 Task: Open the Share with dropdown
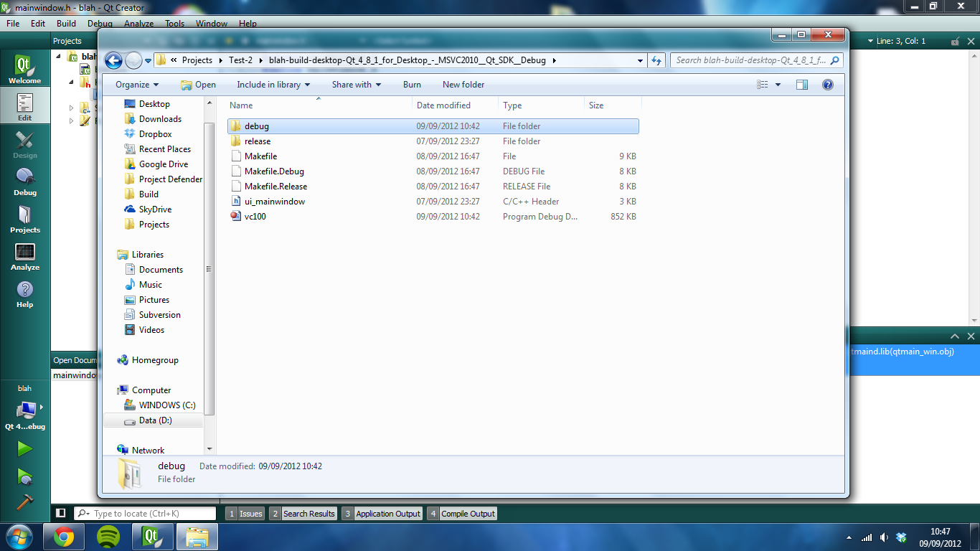tap(357, 85)
